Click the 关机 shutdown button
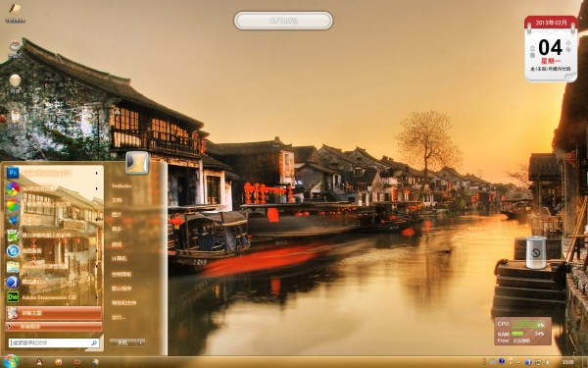 (x=123, y=342)
